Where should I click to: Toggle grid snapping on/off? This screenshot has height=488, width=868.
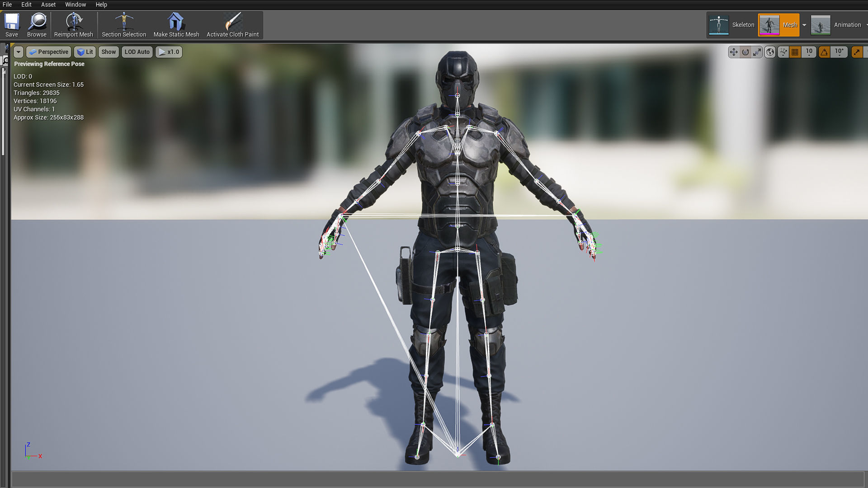(x=795, y=52)
